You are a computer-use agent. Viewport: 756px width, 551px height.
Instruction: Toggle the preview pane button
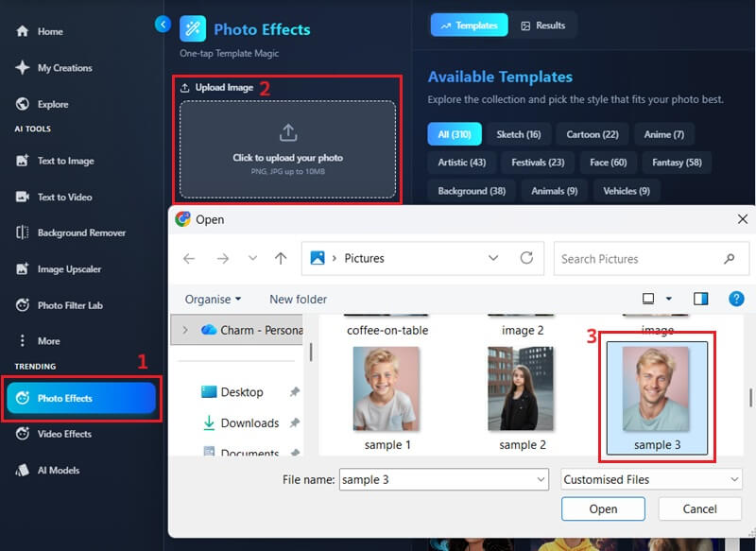(700, 299)
